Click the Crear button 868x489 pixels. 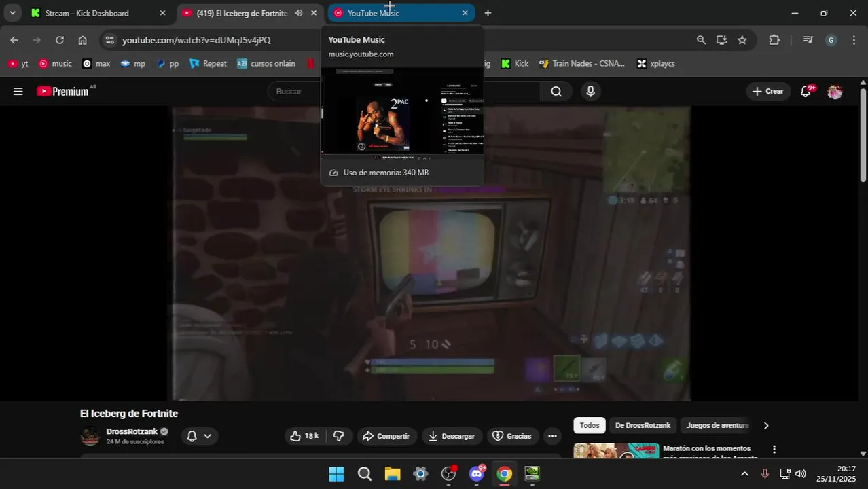click(768, 91)
